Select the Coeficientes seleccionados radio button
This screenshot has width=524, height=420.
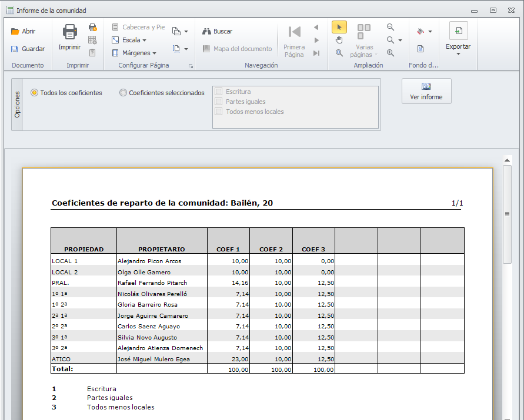[x=123, y=93]
